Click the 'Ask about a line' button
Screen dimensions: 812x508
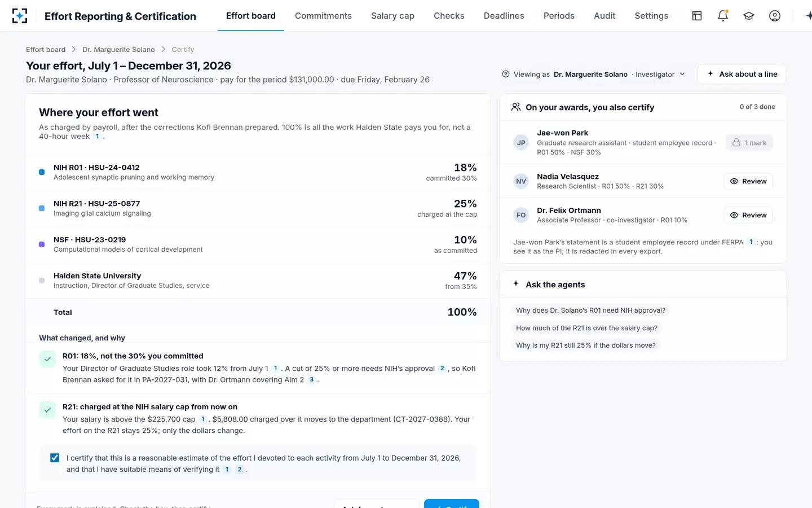pos(742,74)
